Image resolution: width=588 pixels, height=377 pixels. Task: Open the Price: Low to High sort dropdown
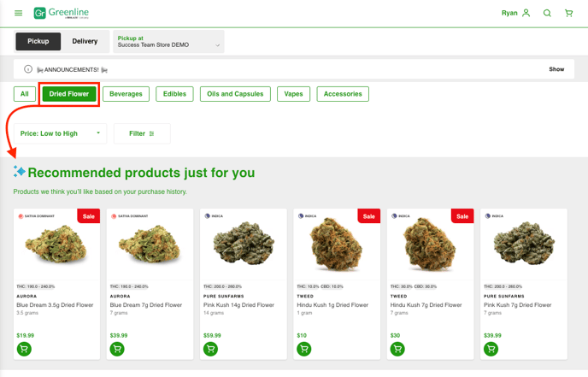click(61, 133)
